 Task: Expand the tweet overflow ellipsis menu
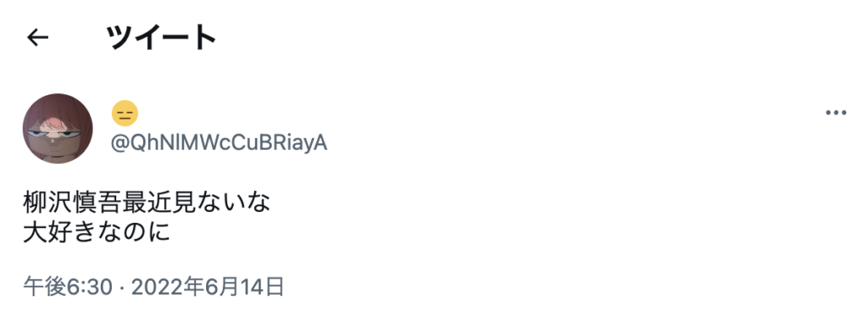[836, 113]
